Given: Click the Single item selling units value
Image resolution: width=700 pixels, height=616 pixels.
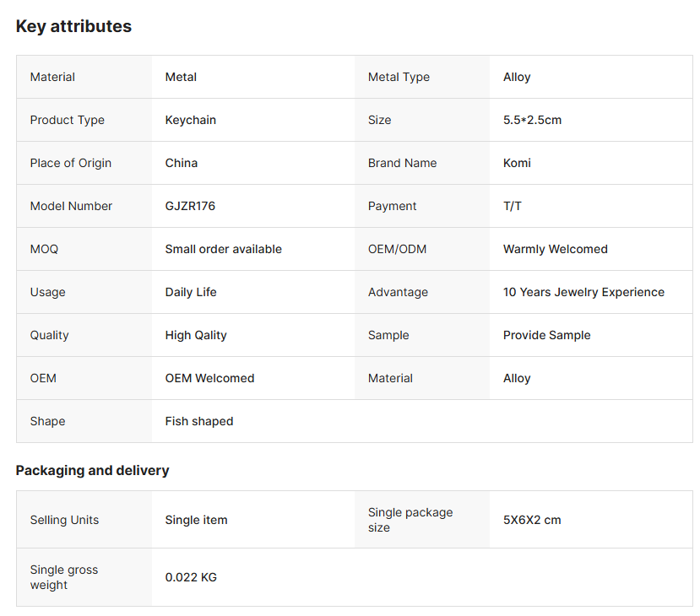Looking at the screenshot, I should 196,520.
